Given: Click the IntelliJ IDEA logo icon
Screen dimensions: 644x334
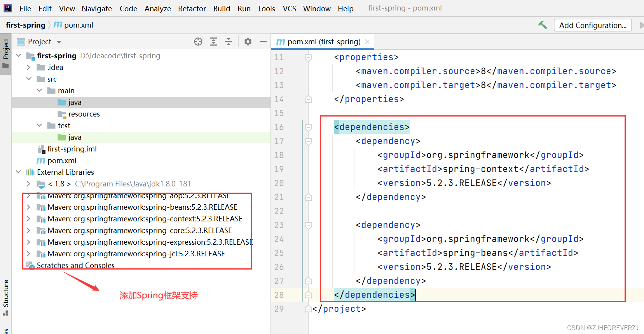Looking at the screenshot, I should [7, 8].
